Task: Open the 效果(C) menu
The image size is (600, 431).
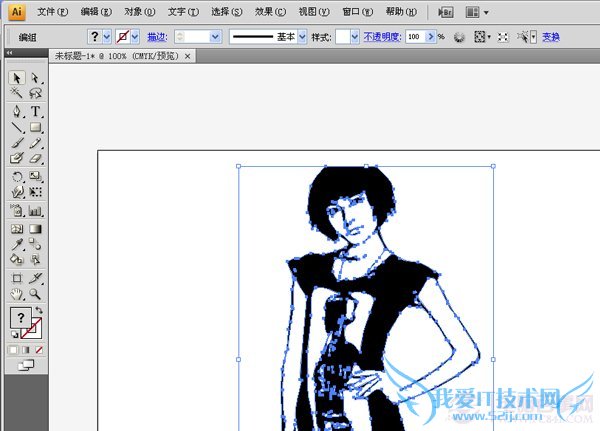Action: point(270,12)
